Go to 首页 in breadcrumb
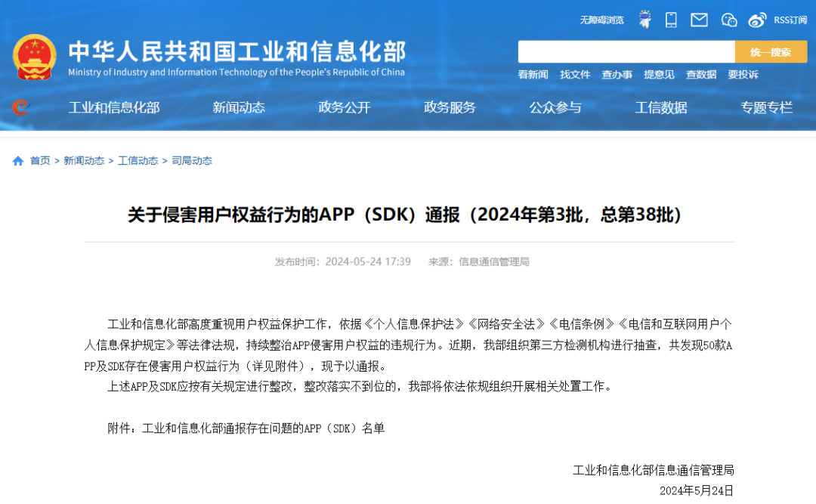The image size is (816, 504). tap(40, 160)
